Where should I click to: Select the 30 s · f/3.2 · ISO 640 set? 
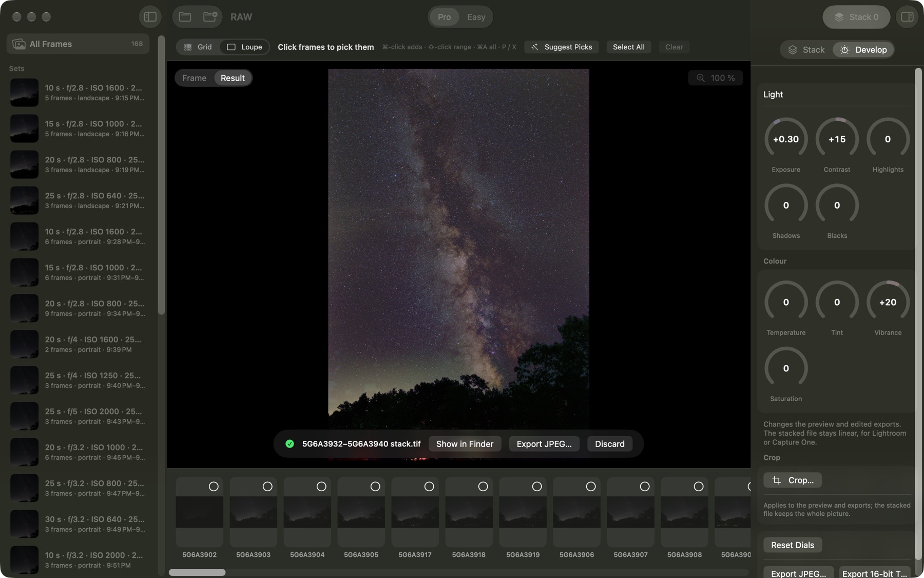click(x=78, y=524)
